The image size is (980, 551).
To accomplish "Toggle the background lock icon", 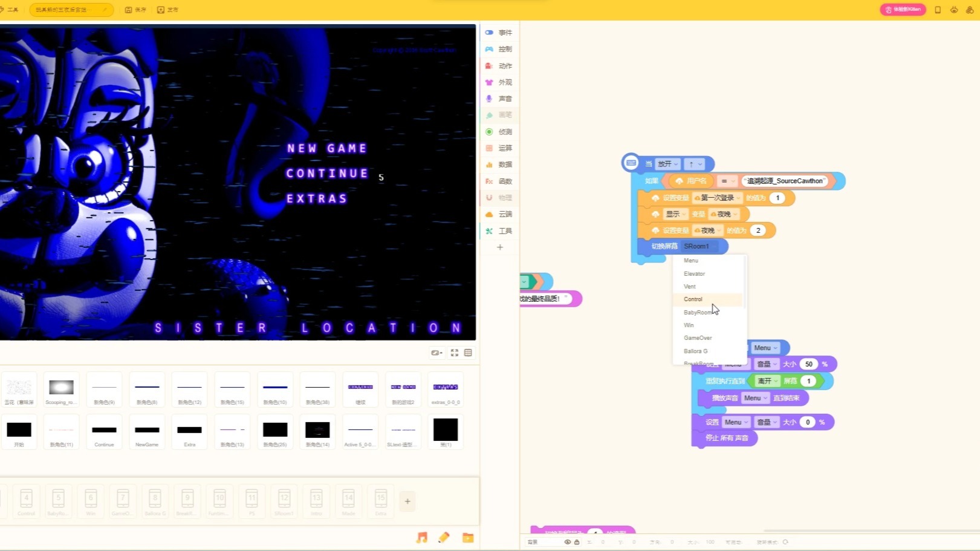I will (x=576, y=541).
